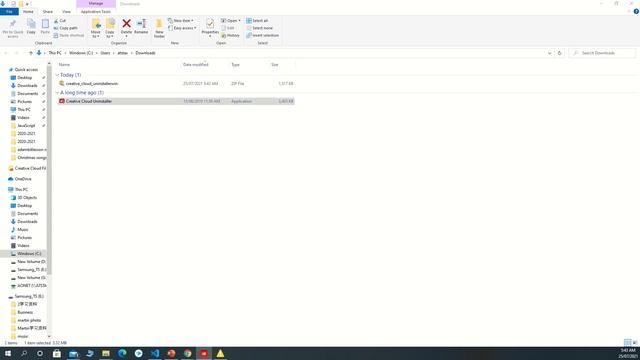Open the Copy to dropdown
The width and height of the screenshot is (640, 360).
(110, 28)
